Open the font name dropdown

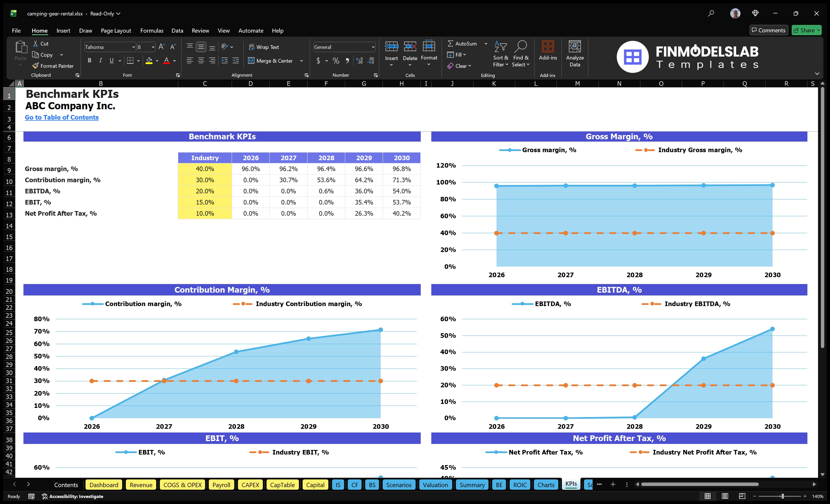pyautogui.click(x=133, y=47)
